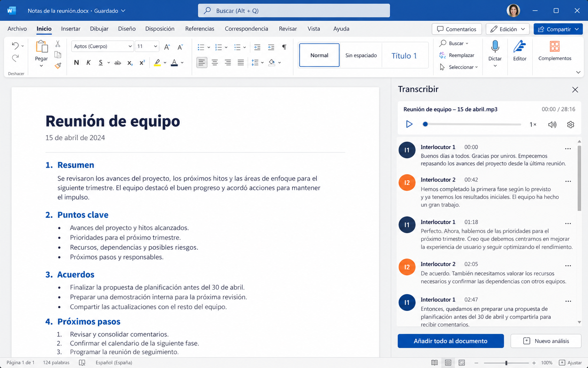588x368 pixels.
Task: Increase font size with the larger A icon
Action: coord(167,47)
